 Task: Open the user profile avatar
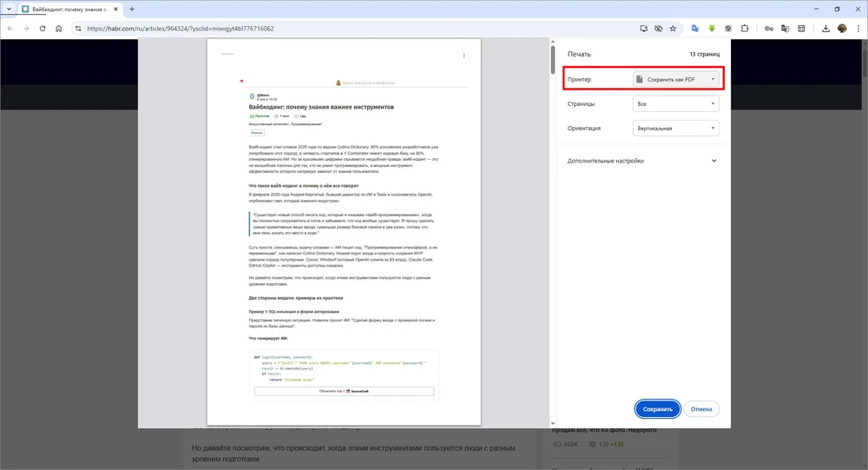(841, 28)
